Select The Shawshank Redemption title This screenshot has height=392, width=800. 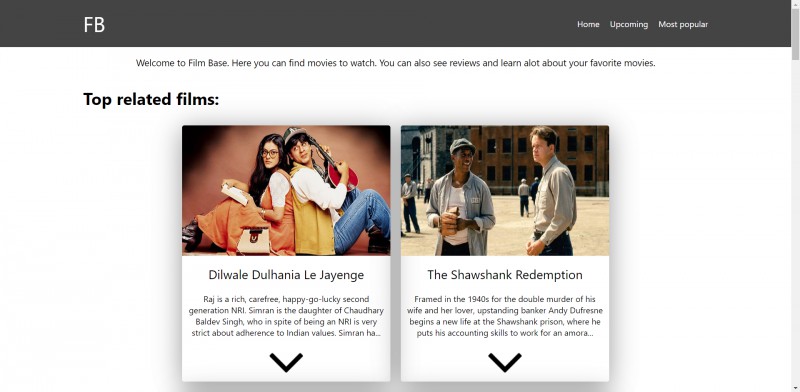coord(505,275)
